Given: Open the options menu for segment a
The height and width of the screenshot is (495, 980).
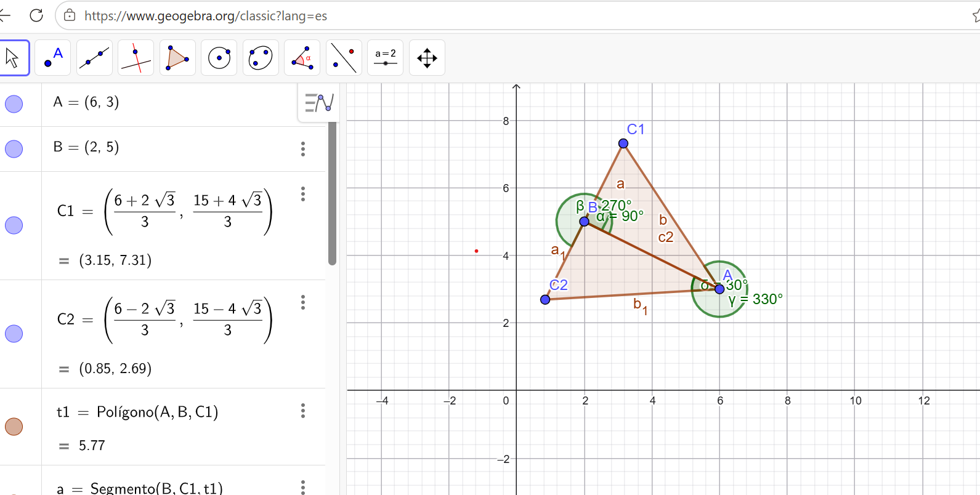Looking at the screenshot, I should pyautogui.click(x=303, y=487).
